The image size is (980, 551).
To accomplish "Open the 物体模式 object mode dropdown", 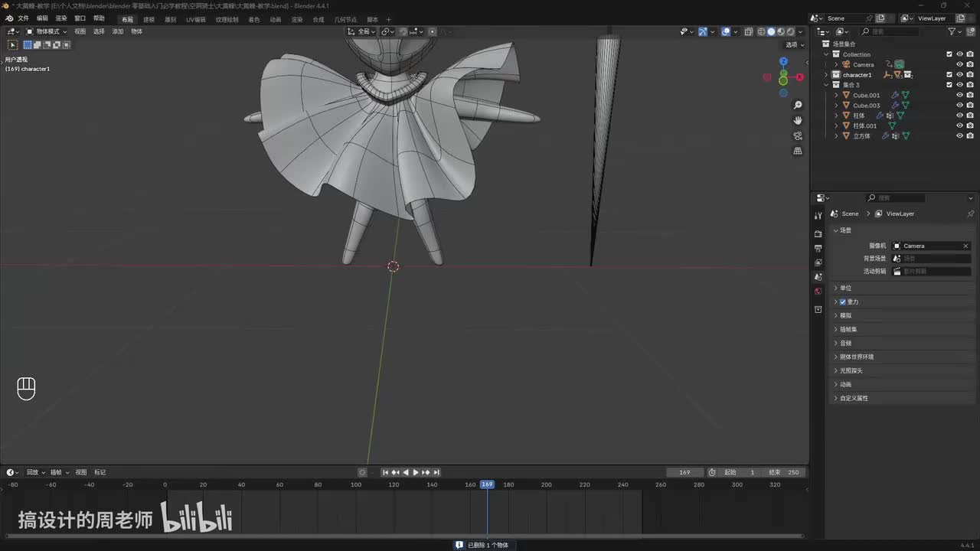I will 46,31.
